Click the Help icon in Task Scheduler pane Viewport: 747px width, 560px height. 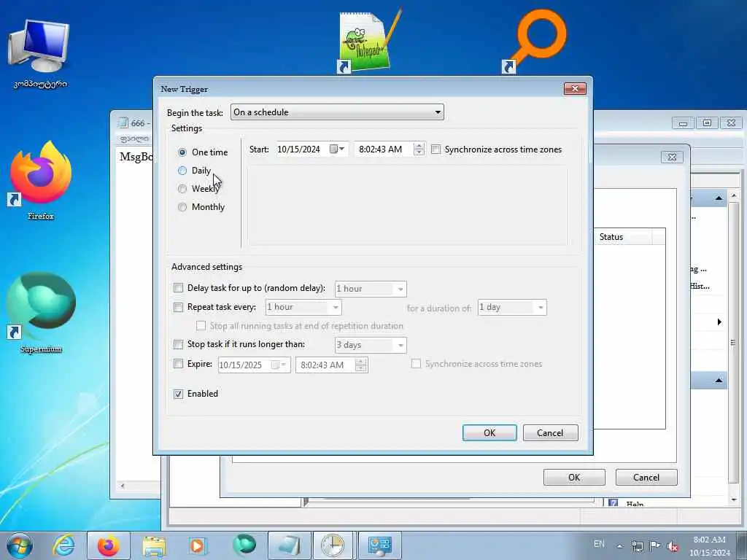coord(614,502)
